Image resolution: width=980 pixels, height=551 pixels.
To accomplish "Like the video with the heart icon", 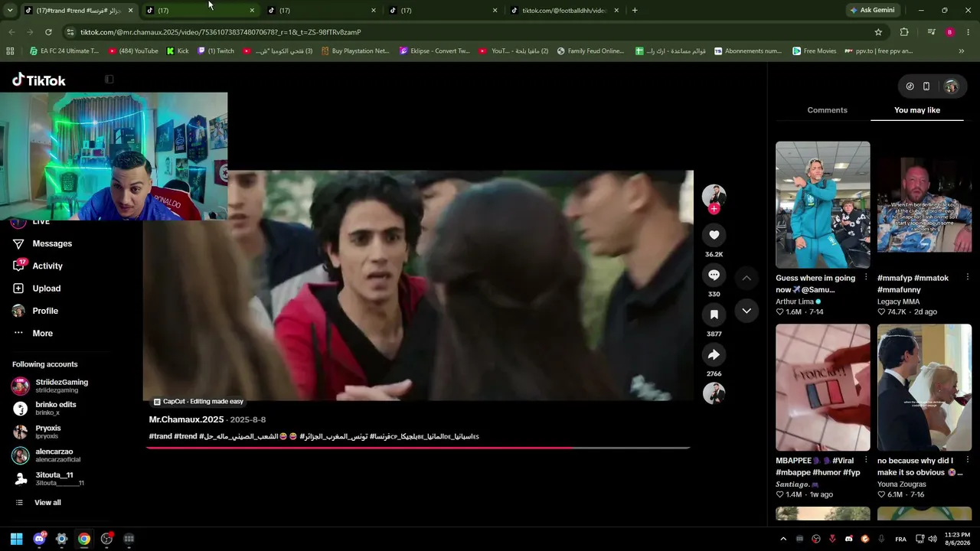I will [714, 235].
